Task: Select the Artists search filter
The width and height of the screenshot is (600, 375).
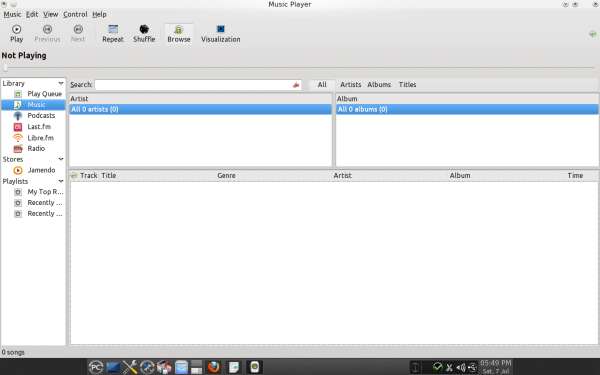Action: 351,85
